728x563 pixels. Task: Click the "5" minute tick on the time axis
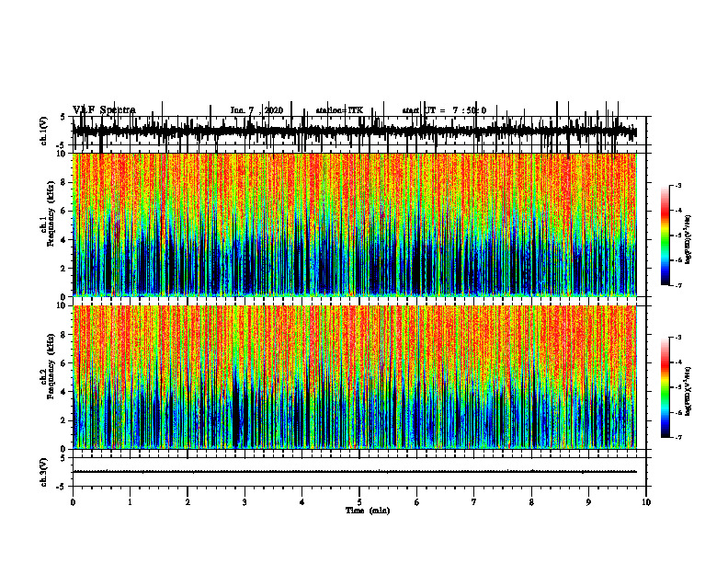tap(359, 502)
